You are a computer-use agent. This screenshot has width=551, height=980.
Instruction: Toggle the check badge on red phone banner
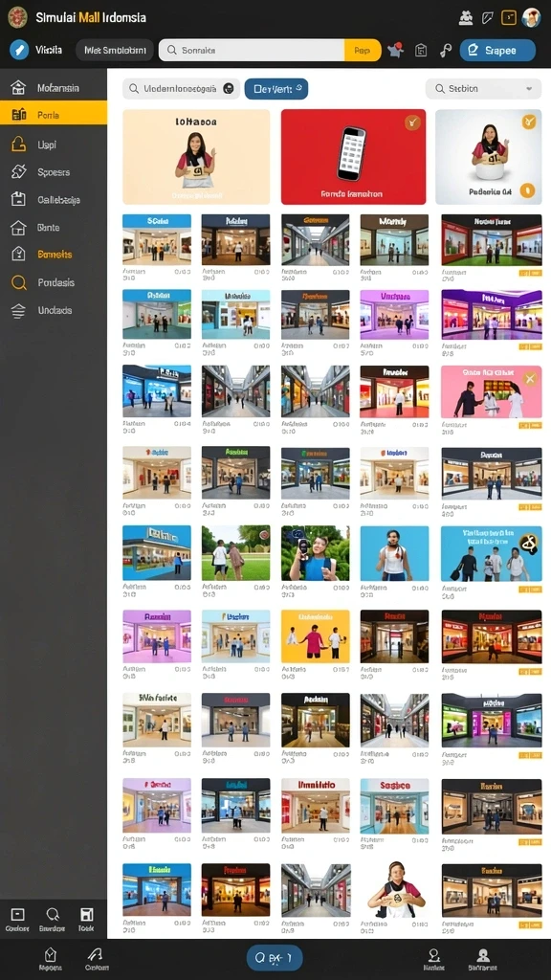[x=412, y=122]
